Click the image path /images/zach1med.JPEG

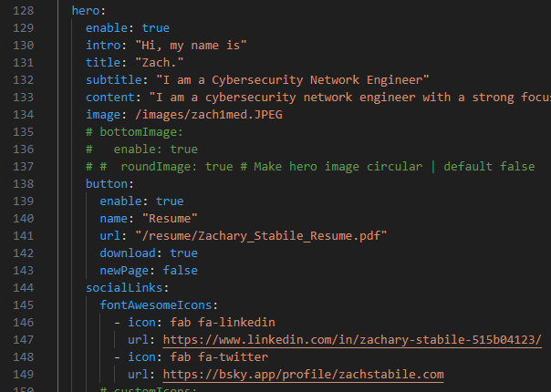(209, 115)
